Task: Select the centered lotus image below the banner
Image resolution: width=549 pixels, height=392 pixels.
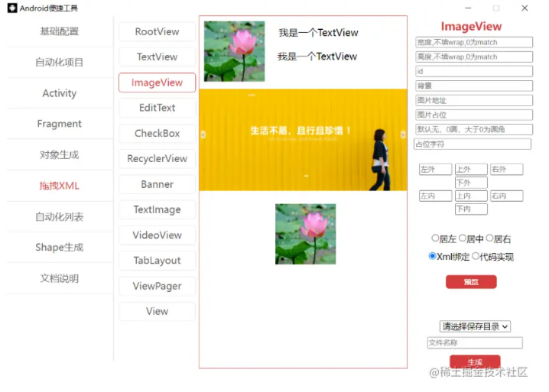Action: coord(306,234)
